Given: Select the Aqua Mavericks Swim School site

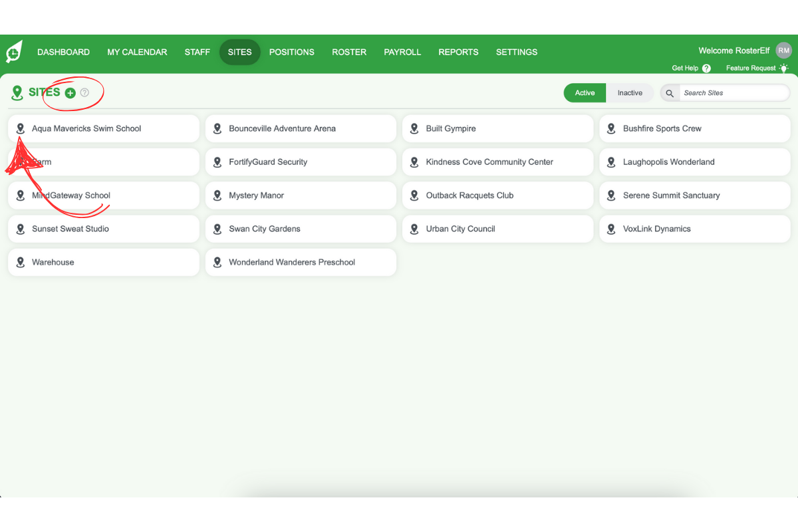Looking at the screenshot, I should point(103,128).
